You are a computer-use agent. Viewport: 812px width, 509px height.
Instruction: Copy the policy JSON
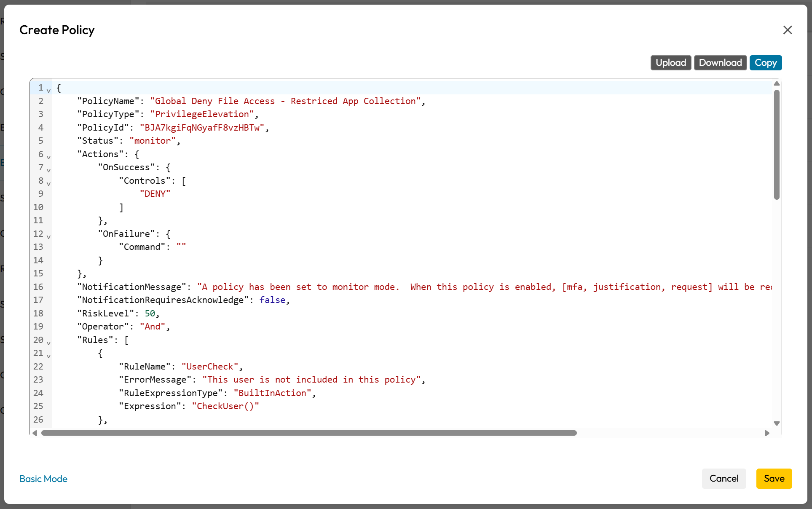[x=765, y=63]
